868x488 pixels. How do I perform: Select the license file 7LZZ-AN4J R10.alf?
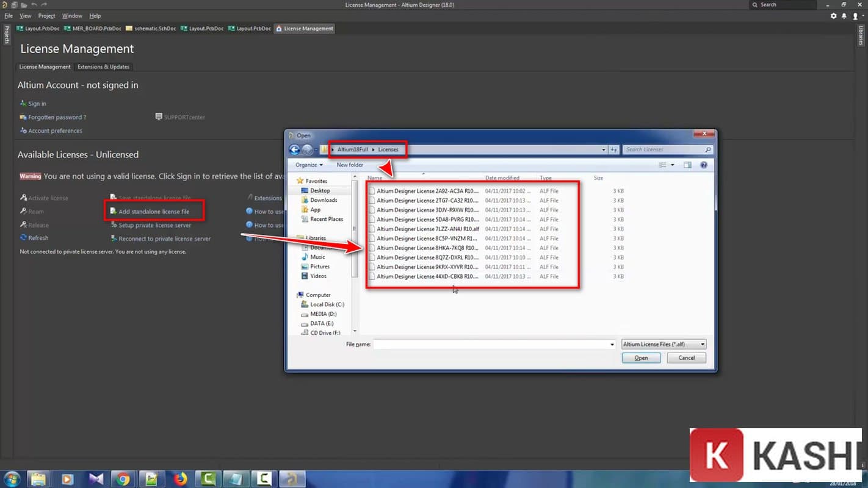point(427,229)
